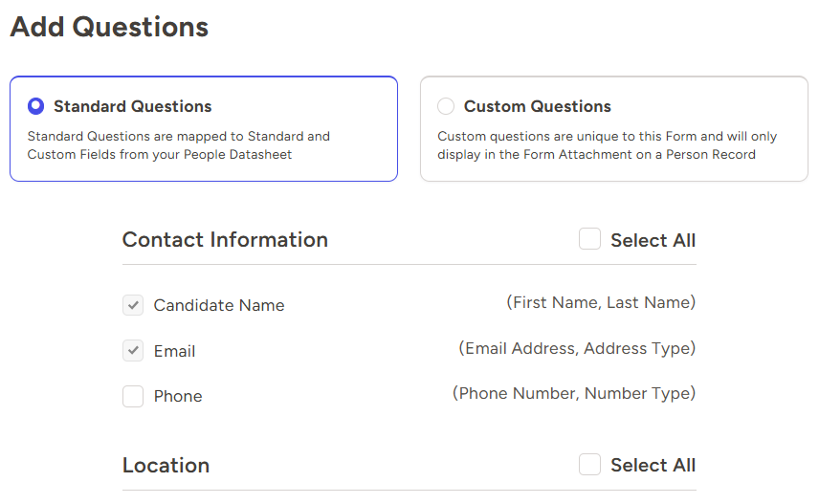Select the Standard Questions radio button
The image size is (819, 504).
pyautogui.click(x=36, y=106)
